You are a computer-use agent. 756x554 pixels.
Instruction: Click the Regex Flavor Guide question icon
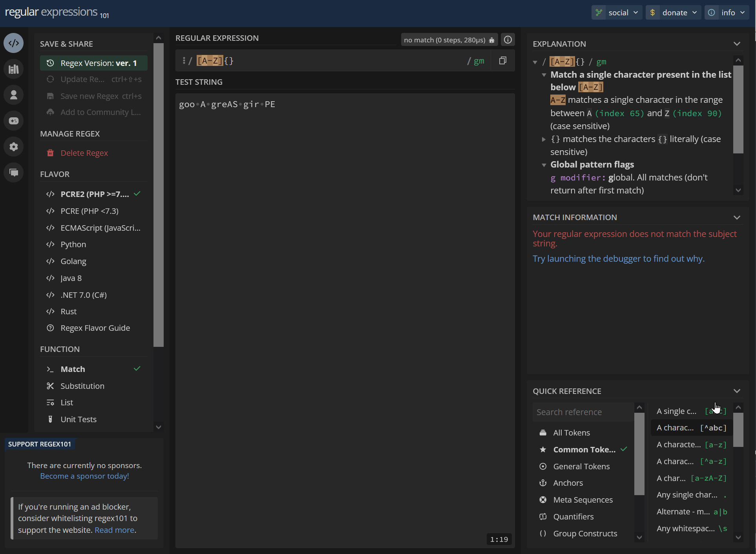(50, 328)
